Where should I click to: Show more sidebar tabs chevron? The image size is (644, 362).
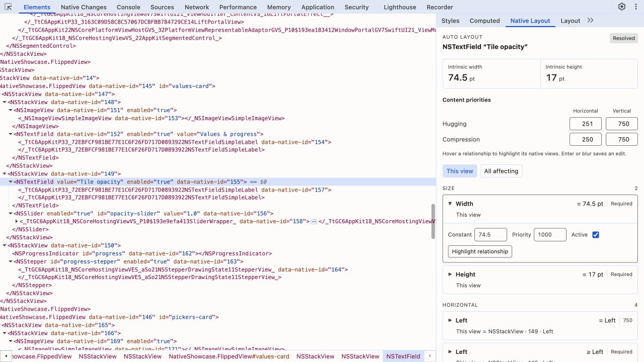(x=590, y=21)
